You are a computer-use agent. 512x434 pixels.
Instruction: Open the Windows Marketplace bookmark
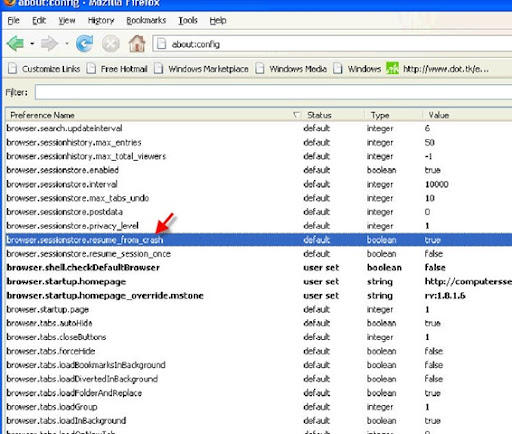(201, 69)
